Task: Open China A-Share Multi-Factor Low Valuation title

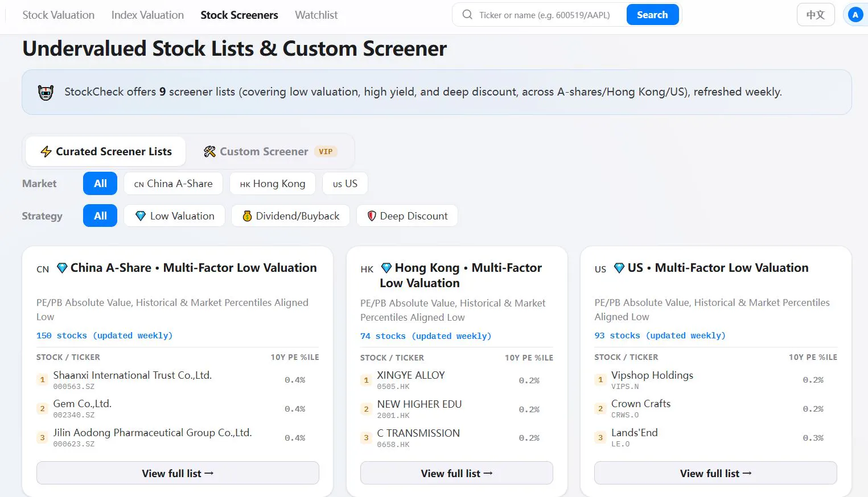Action: pyautogui.click(x=194, y=268)
